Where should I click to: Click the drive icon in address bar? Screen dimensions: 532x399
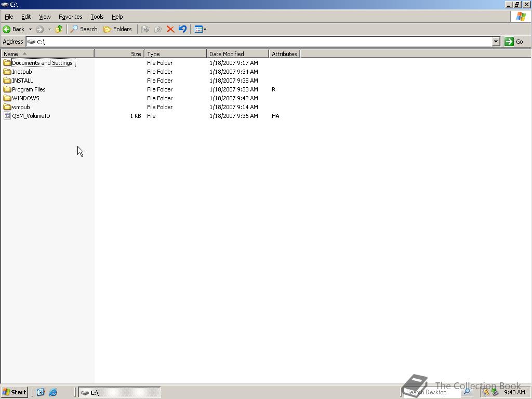(x=31, y=42)
